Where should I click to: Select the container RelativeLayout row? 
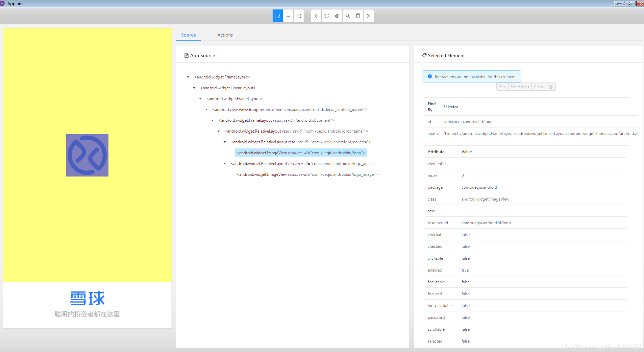pos(296,131)
